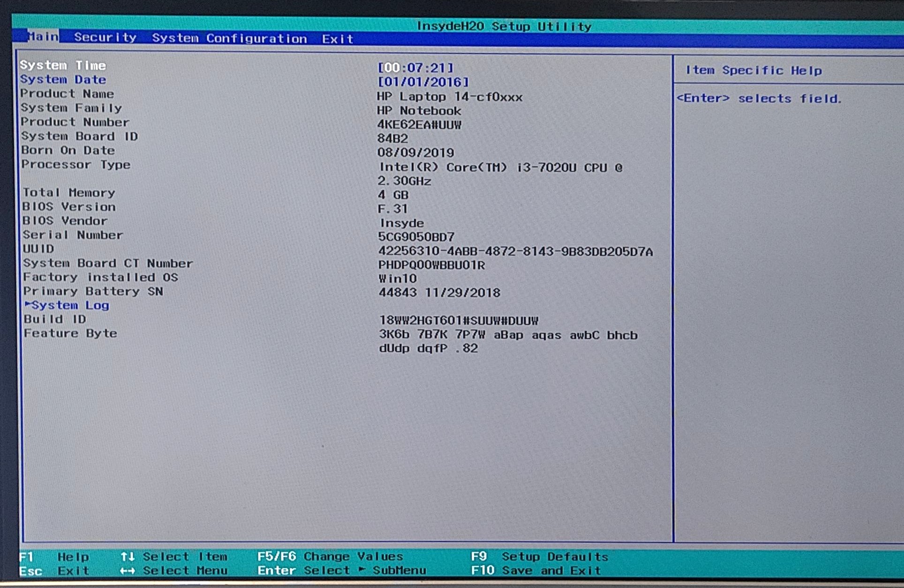Open the System Log submenu

(x=67, y=305)
